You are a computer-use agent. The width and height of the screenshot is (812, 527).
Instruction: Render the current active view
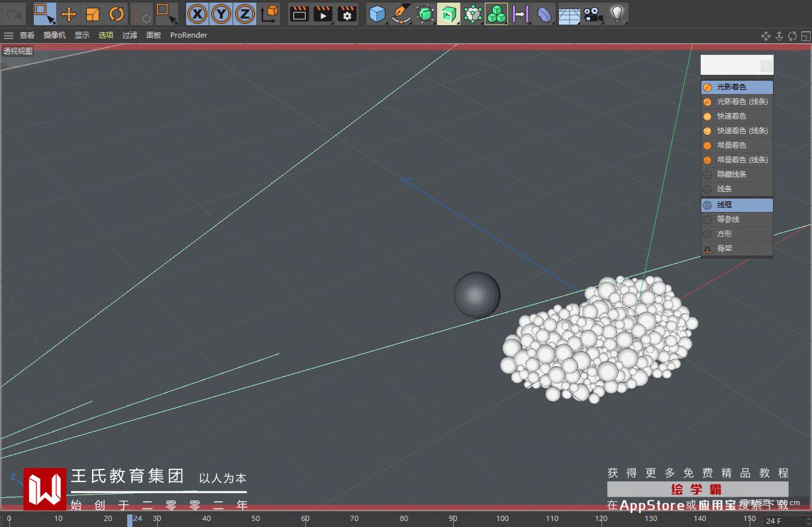pyautogui.click(x=299, y=14)
